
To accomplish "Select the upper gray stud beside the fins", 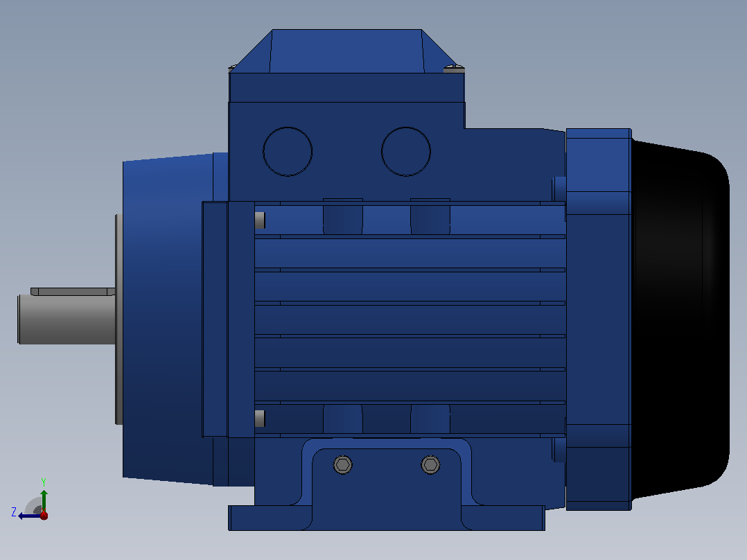I will 260,220.
